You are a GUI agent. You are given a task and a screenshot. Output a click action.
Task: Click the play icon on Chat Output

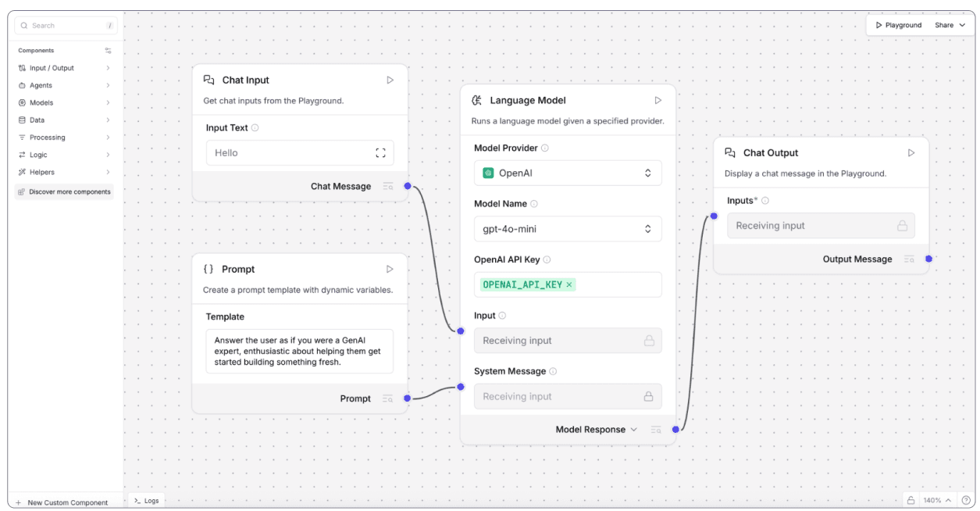coord(911,153)
